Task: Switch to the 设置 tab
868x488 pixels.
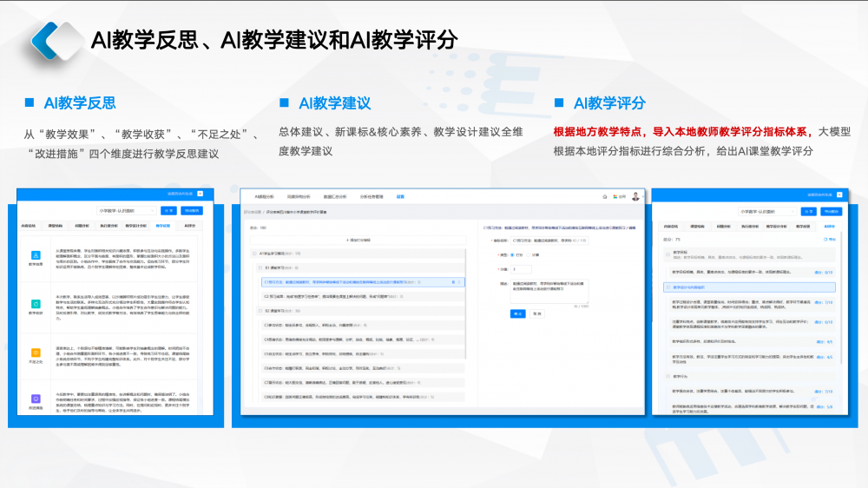Action: 400,196
